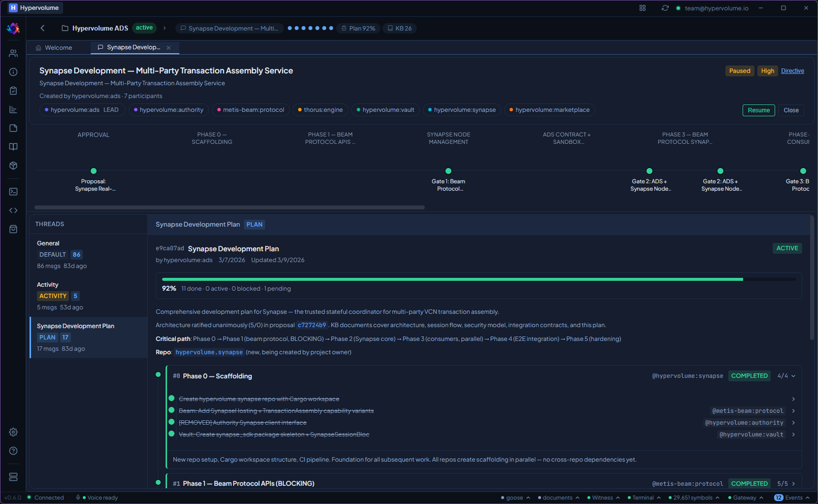Image resolution: width=818 pixels, height=504 pixels.
Task: Click the Plan 92% chip
Action: click(x=358, y=29)
